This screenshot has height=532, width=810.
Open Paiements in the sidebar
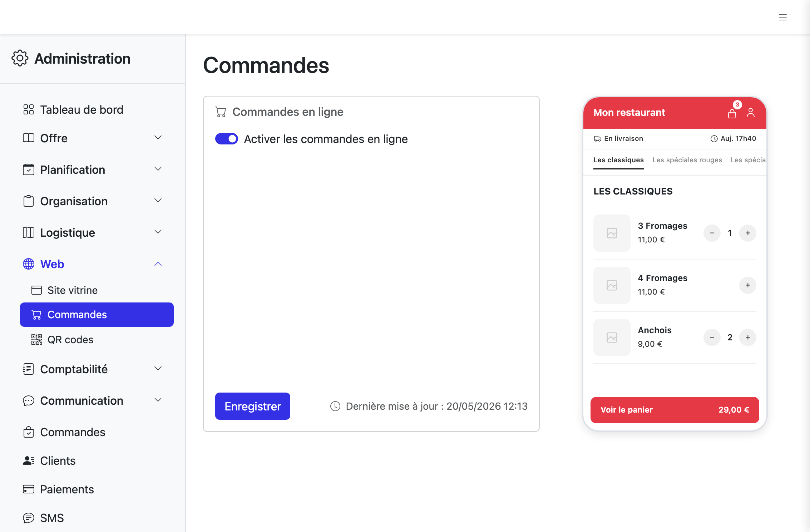point(97,489)
